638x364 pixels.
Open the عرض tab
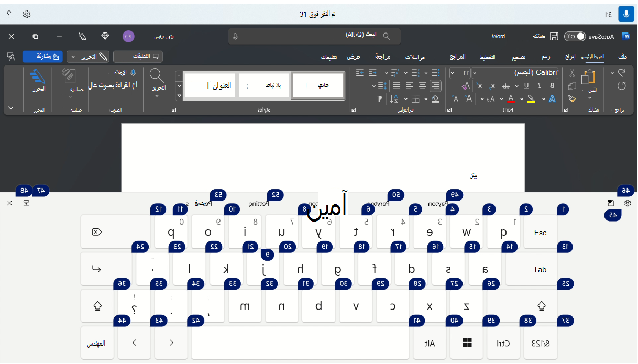click(355, 56)
